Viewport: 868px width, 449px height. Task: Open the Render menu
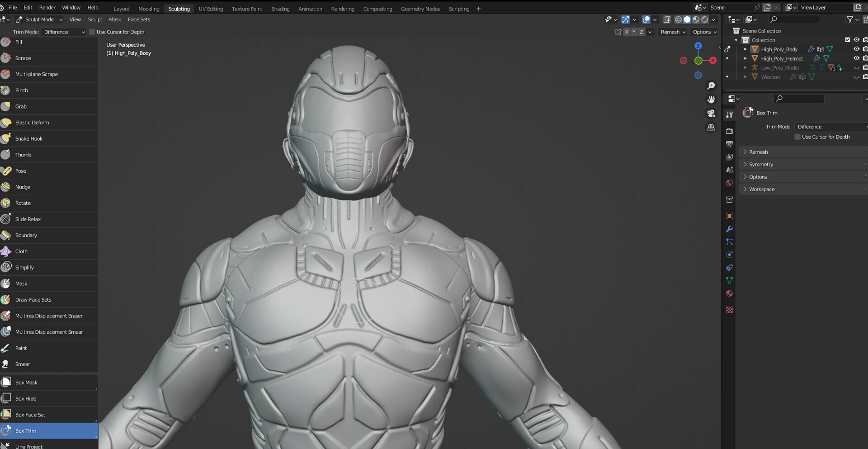pos(47,8)
